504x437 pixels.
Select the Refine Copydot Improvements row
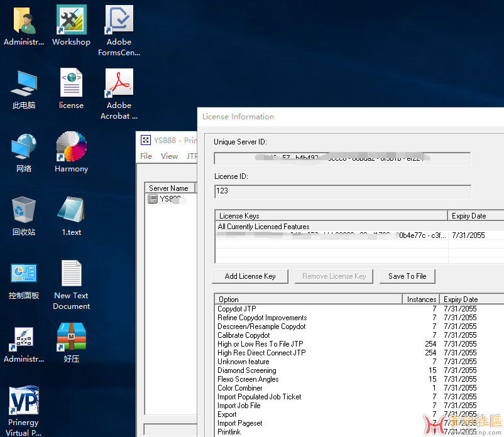(x=359, y=318)
